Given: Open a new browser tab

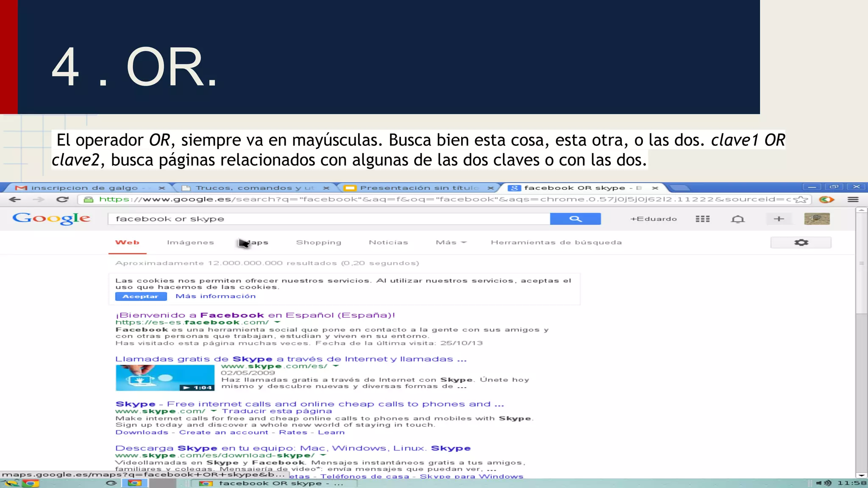Looking at the screenshot, I should (x=680, y=188).
